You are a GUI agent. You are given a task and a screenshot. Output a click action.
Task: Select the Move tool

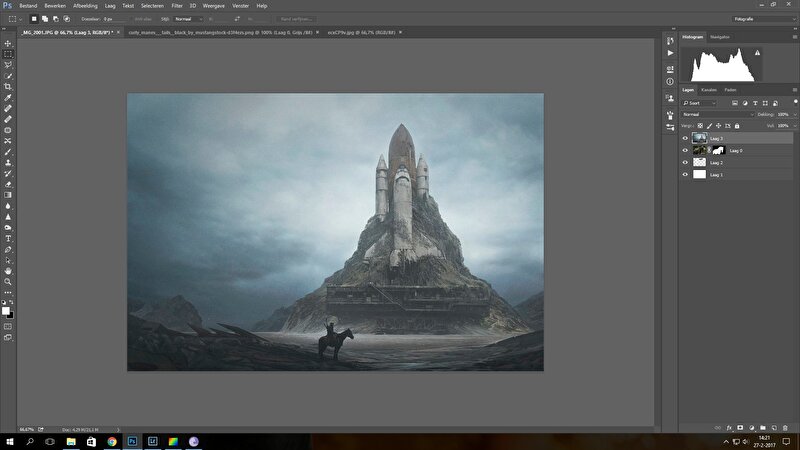pos(8,43)
